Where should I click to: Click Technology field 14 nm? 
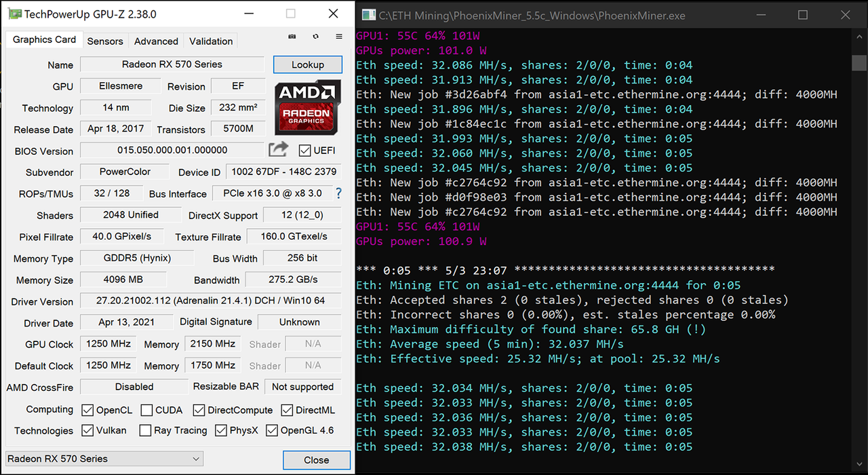pyautogui.click(x=117, y=107)
